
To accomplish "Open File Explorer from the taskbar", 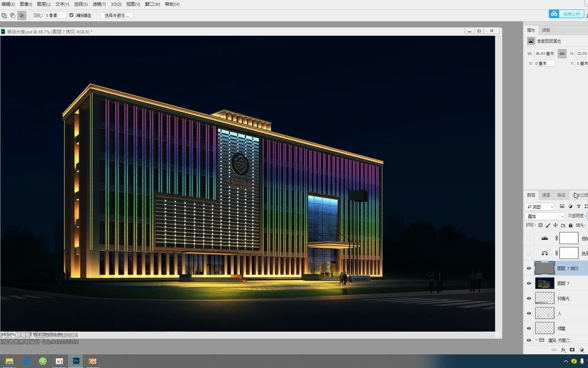I will coord(10,361).
